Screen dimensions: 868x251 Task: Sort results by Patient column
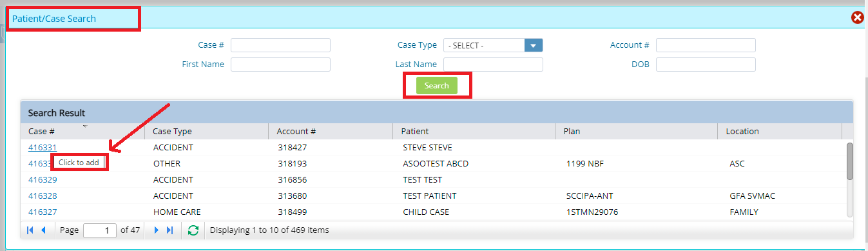[474, 131]
